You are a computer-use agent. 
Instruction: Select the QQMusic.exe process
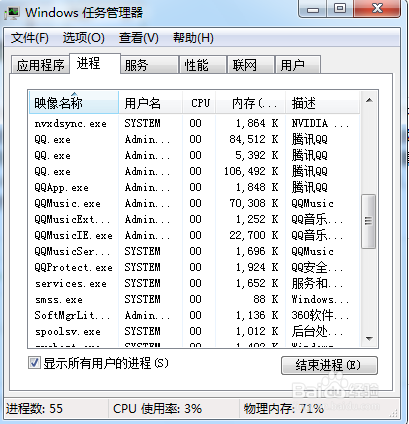point(195,203)
